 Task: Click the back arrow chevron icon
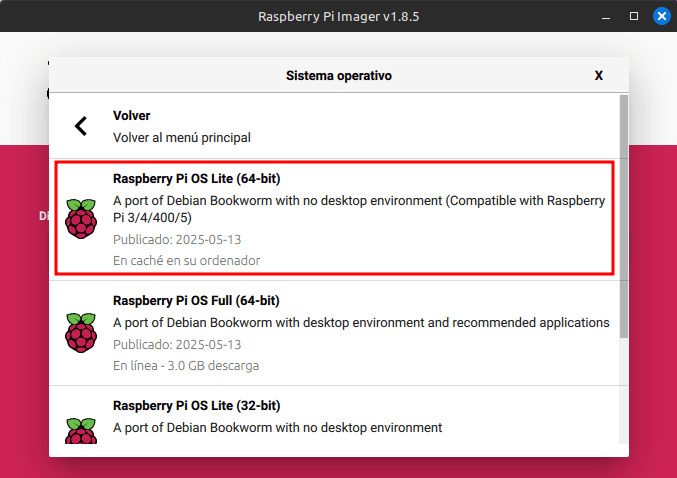click(x=81, y=126)
